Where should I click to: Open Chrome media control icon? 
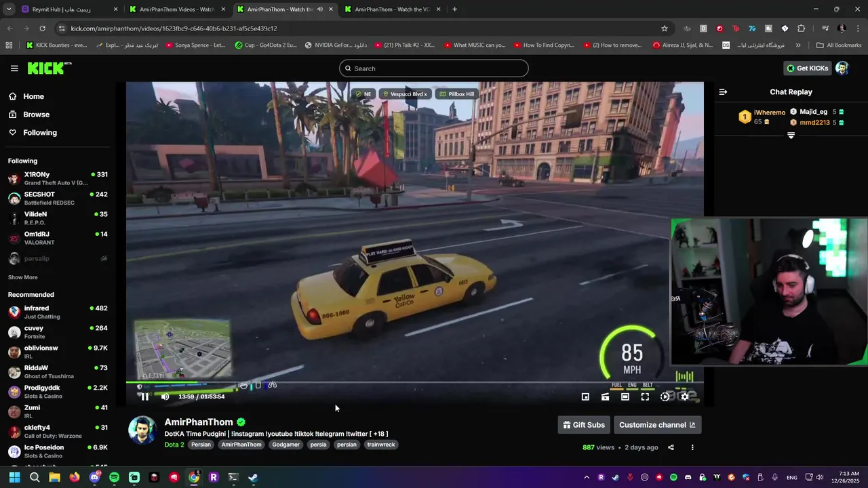pos(825,28)
